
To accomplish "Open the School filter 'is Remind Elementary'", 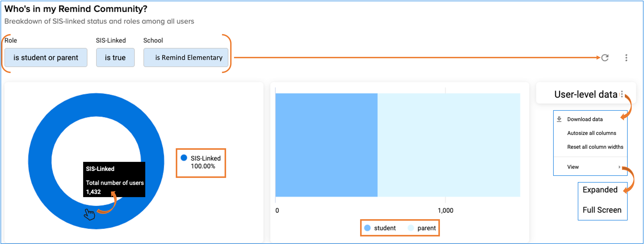I will (x=186, y=58).
